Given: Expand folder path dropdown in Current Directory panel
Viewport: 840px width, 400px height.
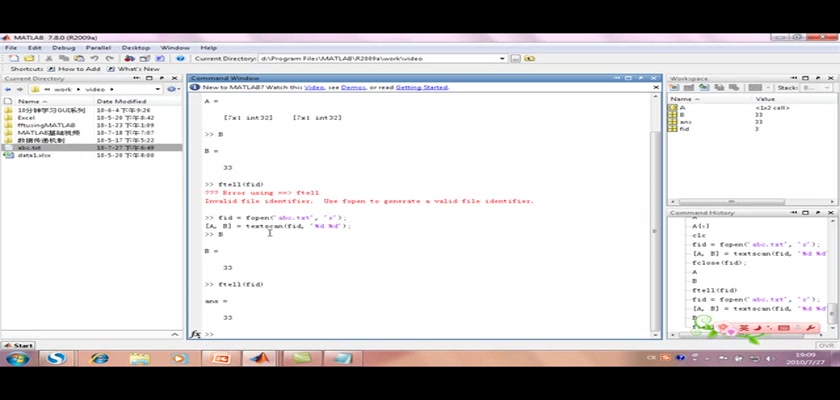Looking at the screenshot, I should 158,89.
